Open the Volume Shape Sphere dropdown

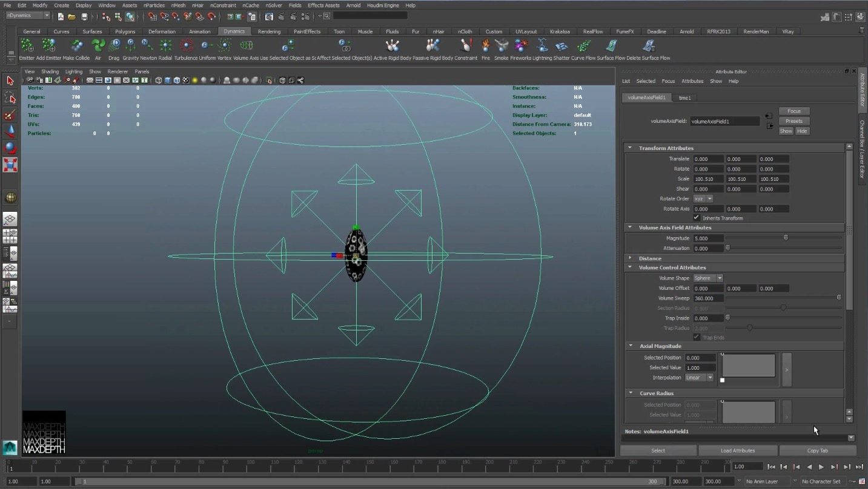(708, 278)
